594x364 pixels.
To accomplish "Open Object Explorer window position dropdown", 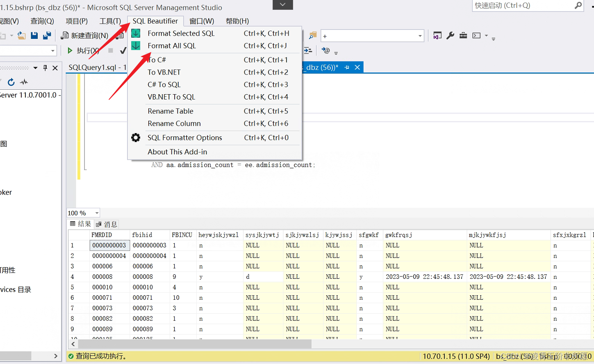I will point(35,68).
